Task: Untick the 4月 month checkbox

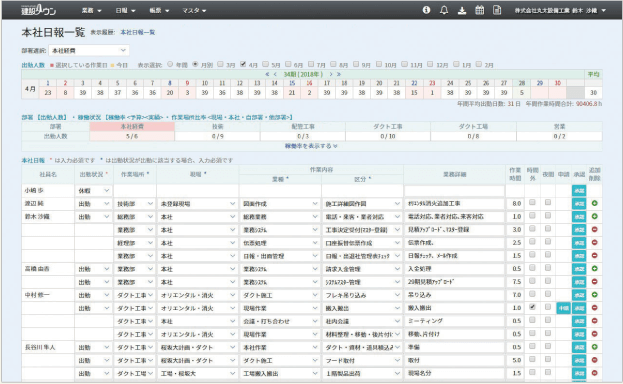Action: (x=243, y=64)
